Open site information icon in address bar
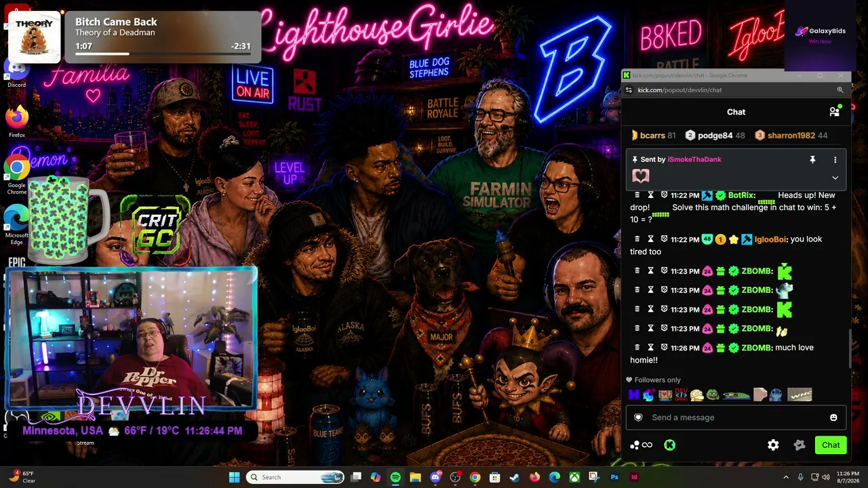The image size is (868, 488). [629, 89]
